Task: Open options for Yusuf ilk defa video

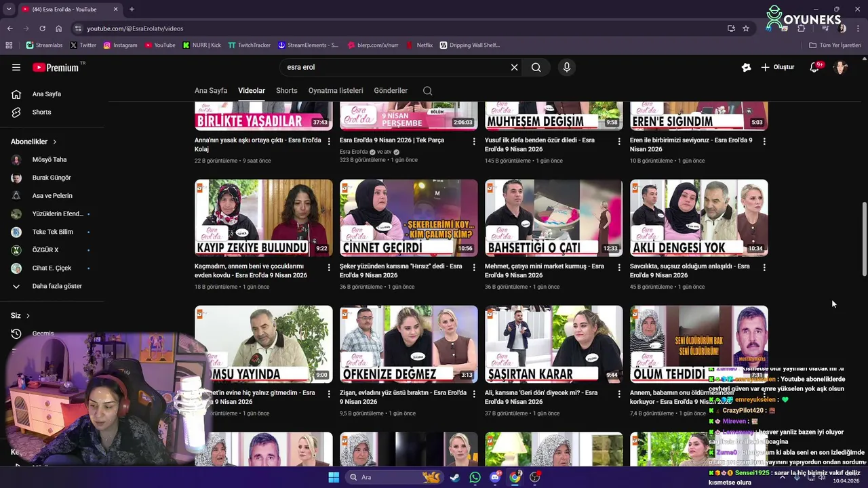Action: tap(619, 141)
